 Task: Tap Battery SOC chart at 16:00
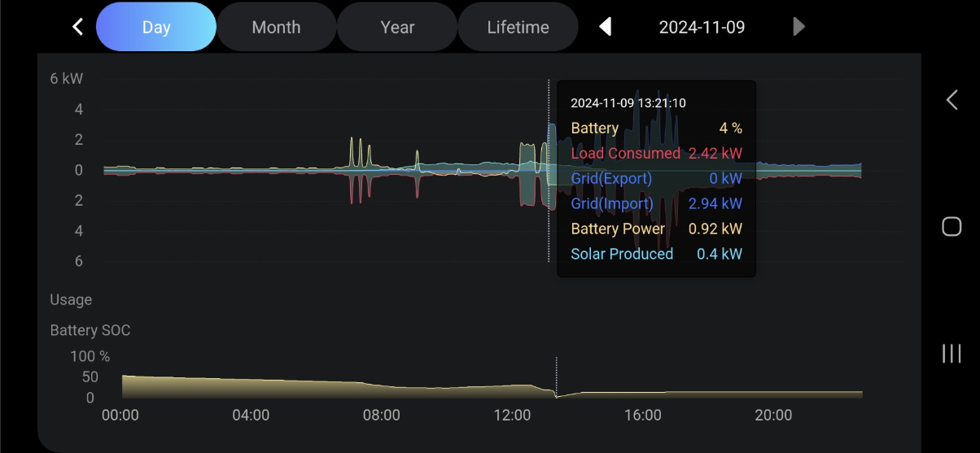(642, 394)
